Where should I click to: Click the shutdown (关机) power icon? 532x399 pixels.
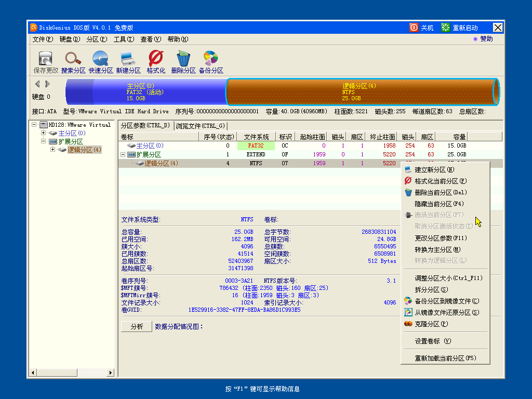[x=414, y=28]
